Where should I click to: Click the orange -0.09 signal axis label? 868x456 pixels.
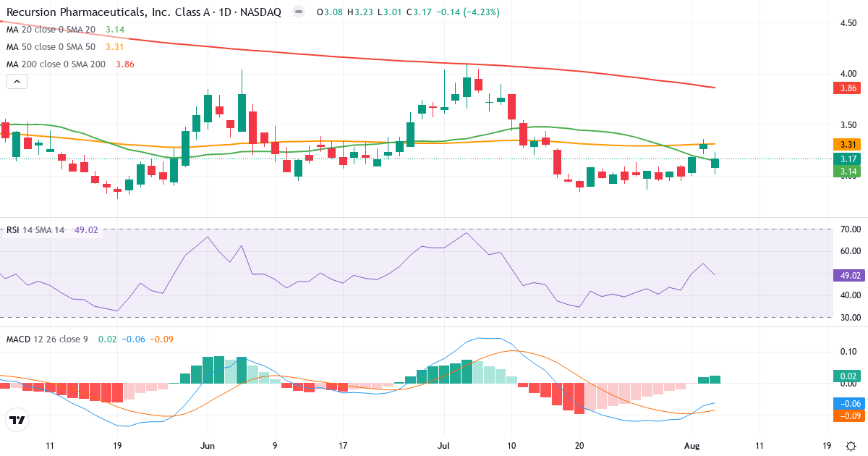(849, 416)
